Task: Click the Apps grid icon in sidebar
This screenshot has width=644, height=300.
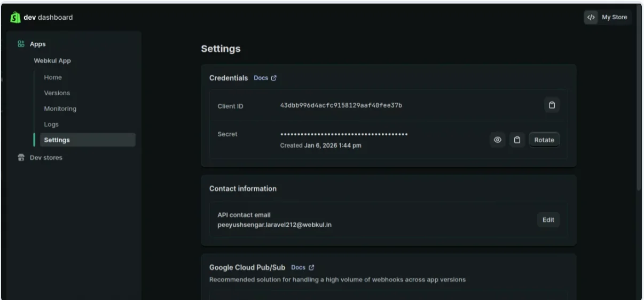Action: (21, 44)
